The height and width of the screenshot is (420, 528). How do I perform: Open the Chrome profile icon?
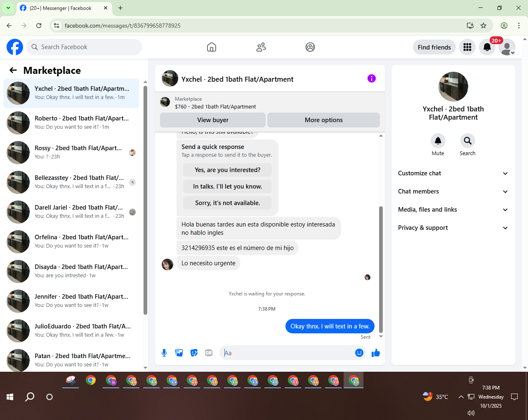click(x=504, y=26)
